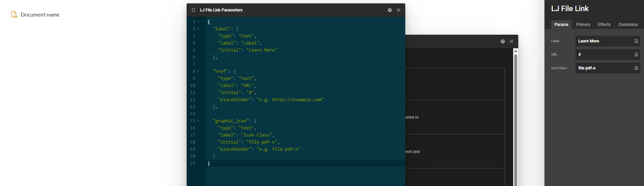Click dynamic content icon in Label field
This screenshot has width=644, height=186.
pyautogui.click(x=636, y=41)
